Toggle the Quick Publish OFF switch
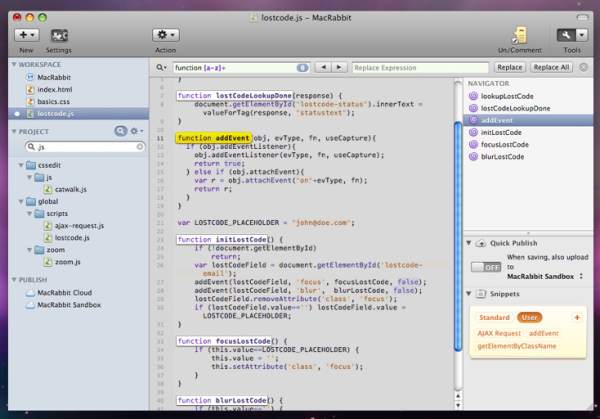Screen dimensions: 600x419 [x=486, y=267]
